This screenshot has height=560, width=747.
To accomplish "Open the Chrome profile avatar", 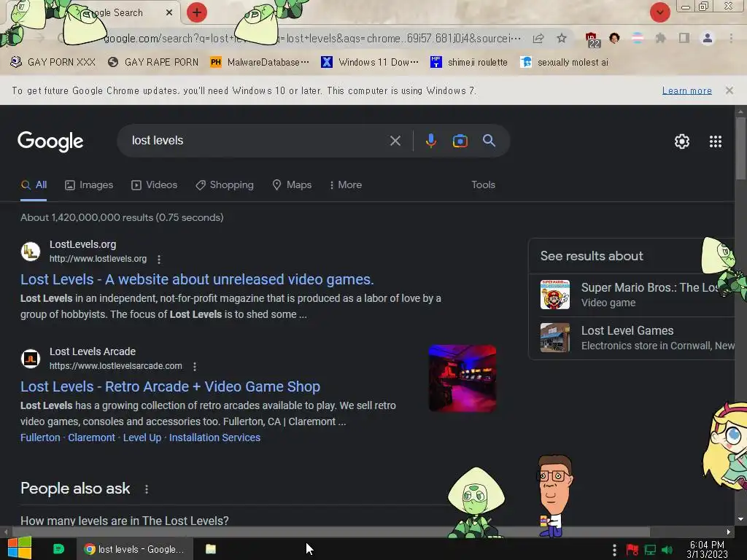I will coord(708,38).
